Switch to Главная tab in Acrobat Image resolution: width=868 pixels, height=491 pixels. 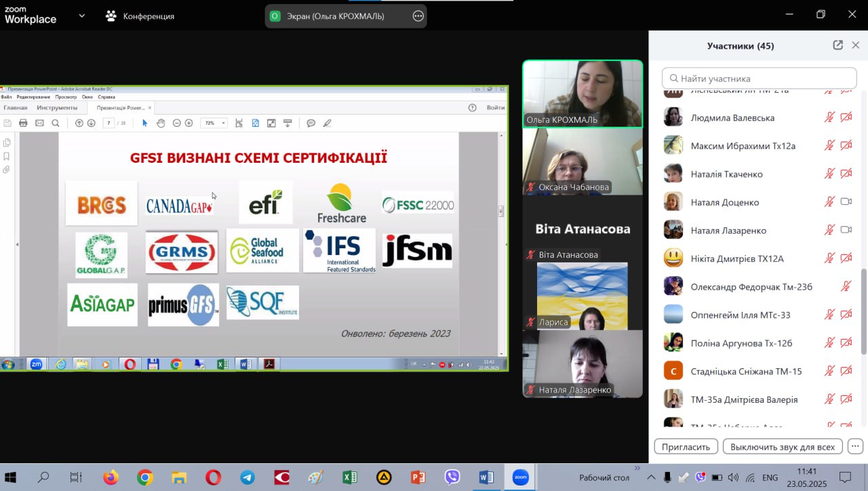(16, 107)
